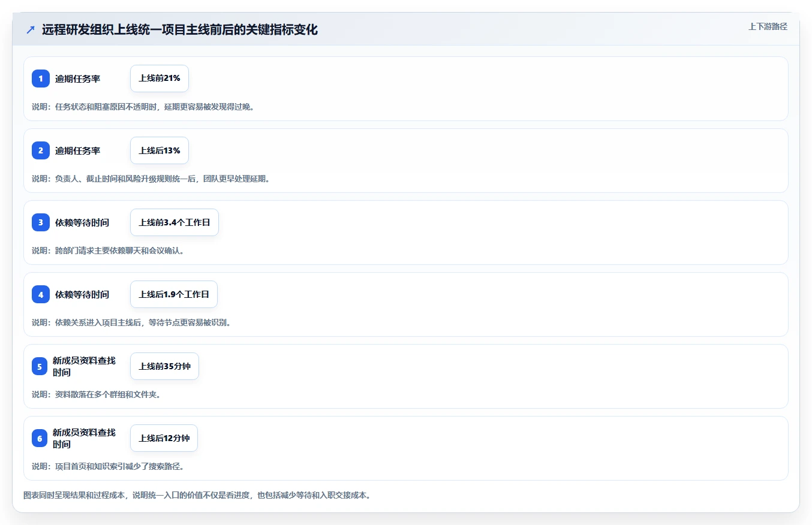Viewport: 812px width, 525px height.
Task: Click the 依赖等待时间 label in card 3
Action: click(x=82, y=222)
